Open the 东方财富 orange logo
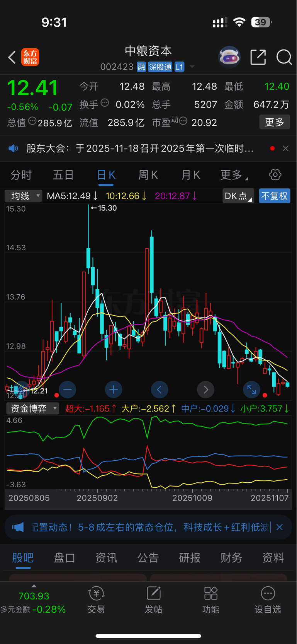The image size is (297, 644). tap(30, 57)
